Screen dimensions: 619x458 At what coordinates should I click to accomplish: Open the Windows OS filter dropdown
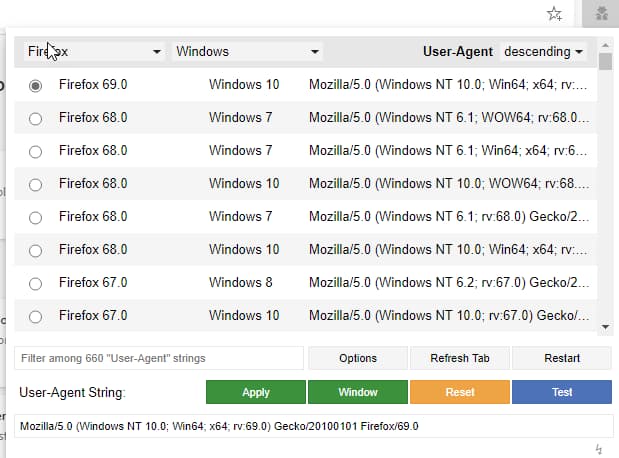pos(246,51)
